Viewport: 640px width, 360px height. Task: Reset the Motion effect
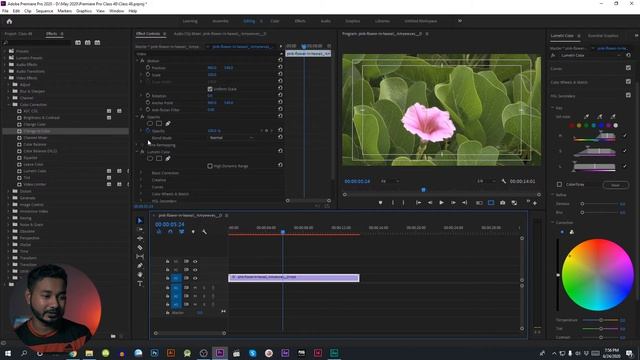pyautogui.click(x=280, y=60)
